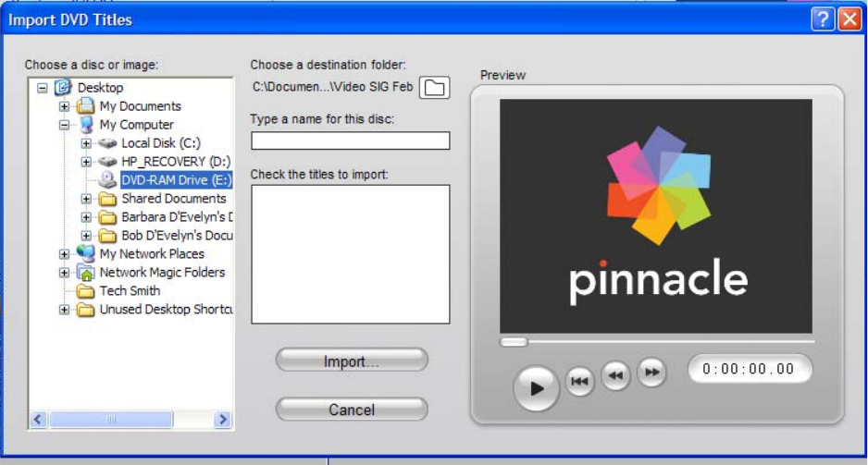Screen dimensions: 868x465
Task: Expand the Local Disk (C:) node
Action: coord(86,143)
